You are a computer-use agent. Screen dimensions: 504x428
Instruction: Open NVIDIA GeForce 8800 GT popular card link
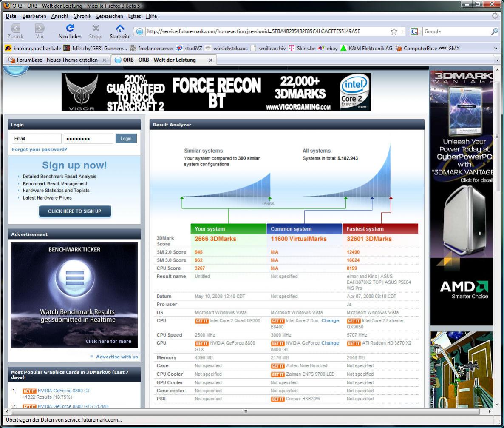64,391
